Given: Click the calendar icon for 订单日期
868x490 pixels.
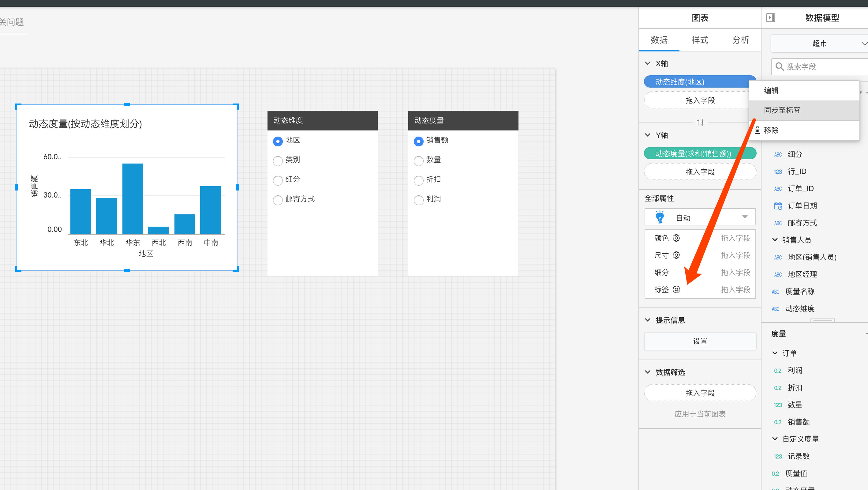Looking at the screenshot, I should [778, 206].
